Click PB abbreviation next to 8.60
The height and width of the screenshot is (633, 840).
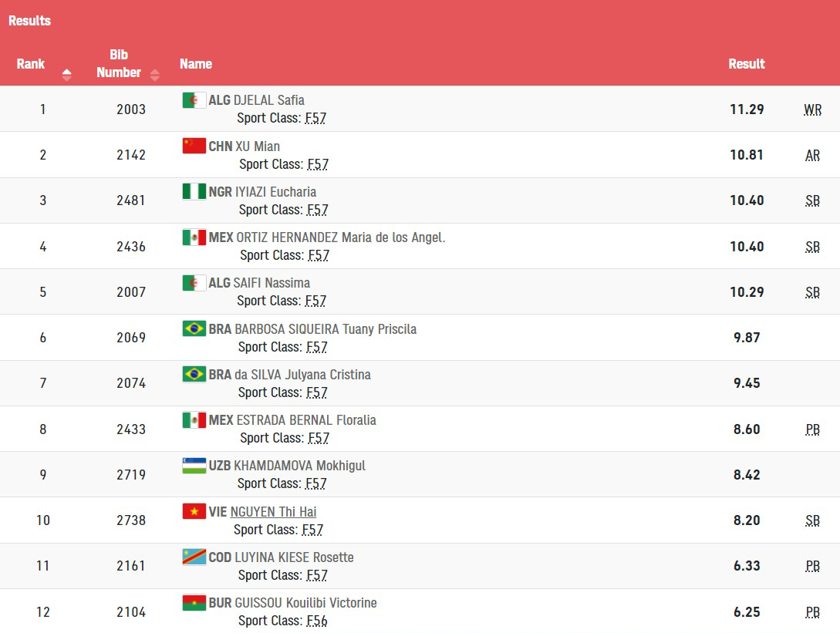pos(812,429)
